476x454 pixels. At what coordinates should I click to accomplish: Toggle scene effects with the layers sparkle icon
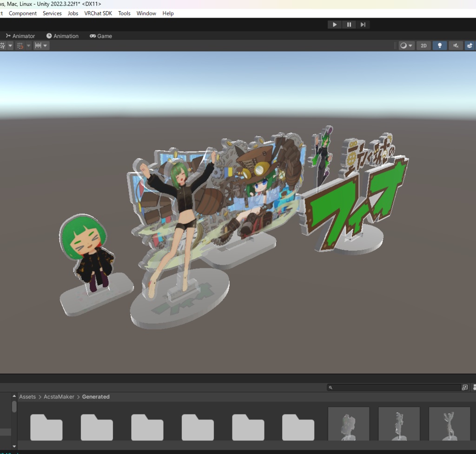[x=469, y=46]
